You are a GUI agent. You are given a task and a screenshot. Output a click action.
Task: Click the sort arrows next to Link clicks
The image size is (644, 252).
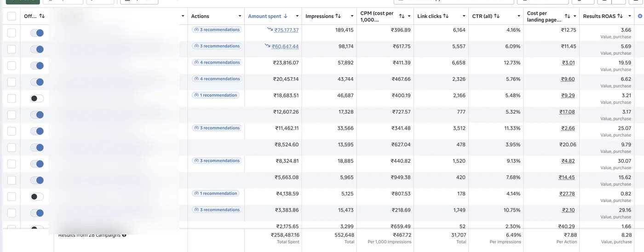446,16
